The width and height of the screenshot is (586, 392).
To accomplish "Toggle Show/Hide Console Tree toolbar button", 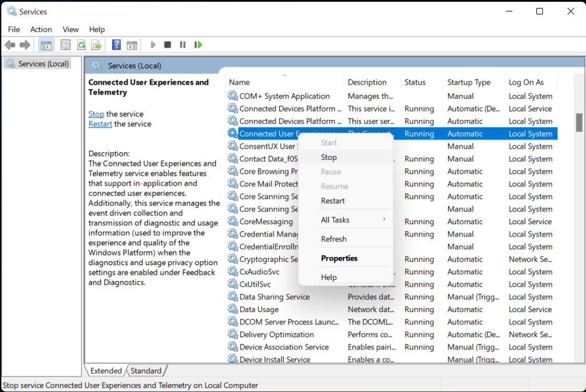I will click(x=46, y=45).
